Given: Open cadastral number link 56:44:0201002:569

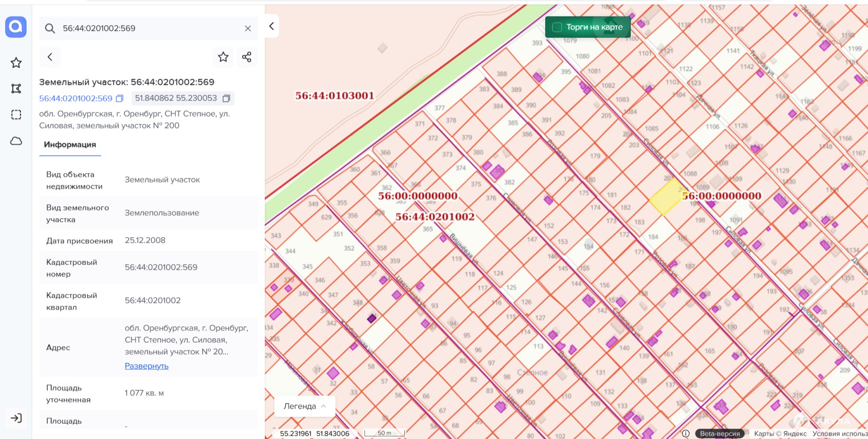Looking at the screenshot, I should tap(75, 99).
